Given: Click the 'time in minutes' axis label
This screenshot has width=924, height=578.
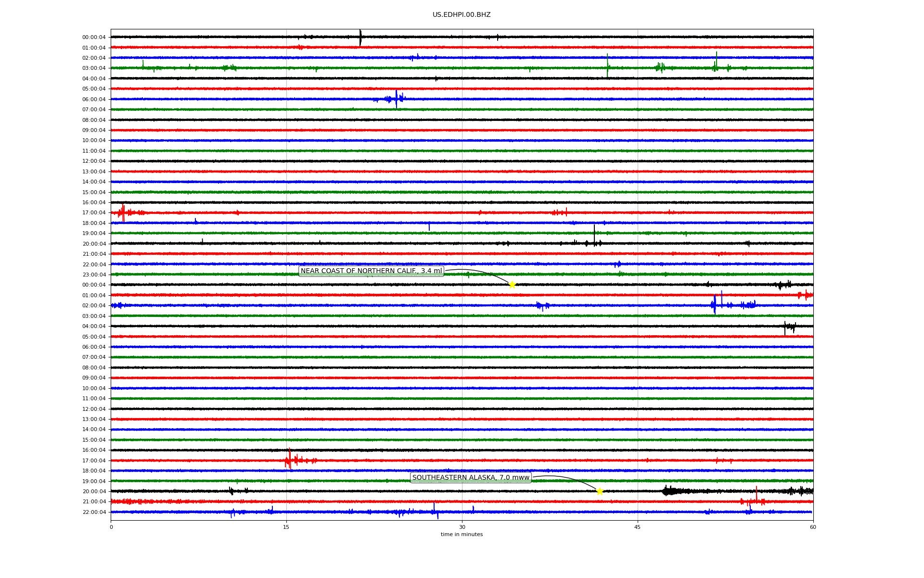Looking at the screenshot, I should (462, 534).
